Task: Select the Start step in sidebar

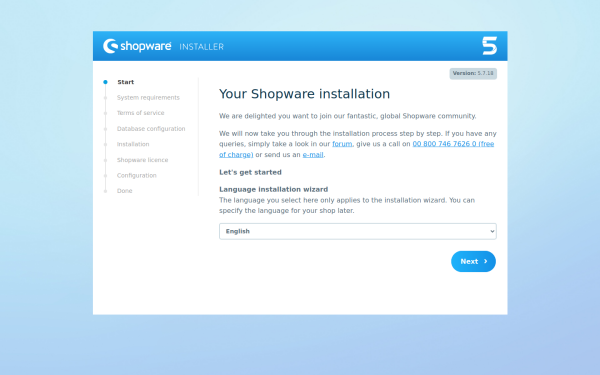Action: (126, 82)
